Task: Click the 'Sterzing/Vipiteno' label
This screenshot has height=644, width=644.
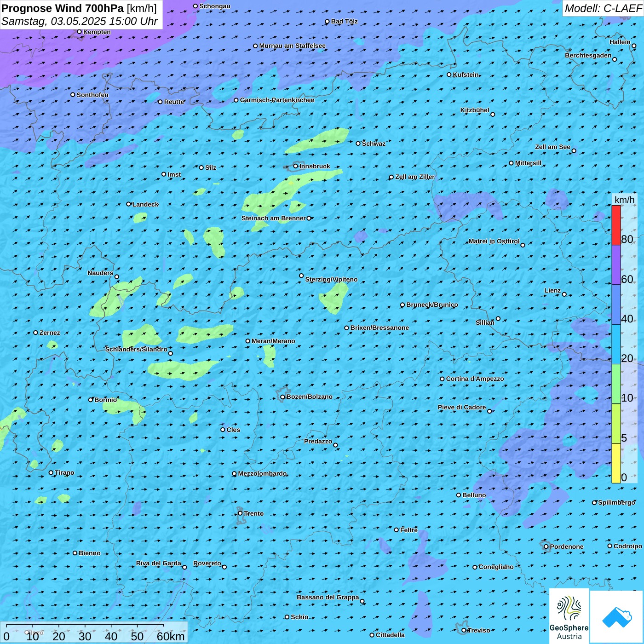Action: pos(331,279)
